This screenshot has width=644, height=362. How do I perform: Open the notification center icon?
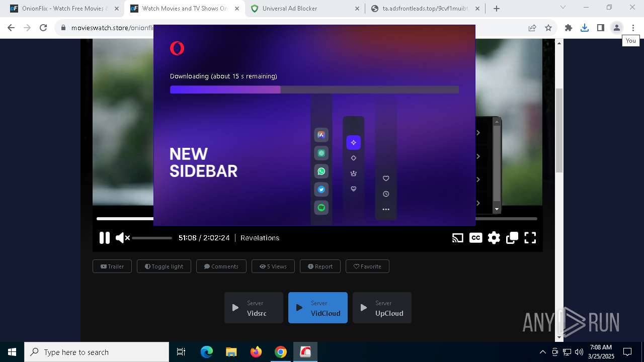627,352
